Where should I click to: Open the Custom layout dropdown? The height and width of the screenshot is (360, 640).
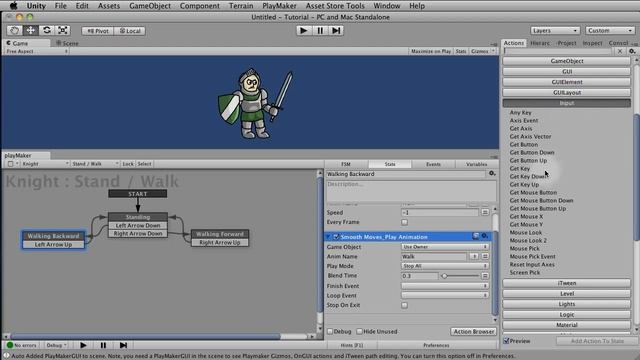pos(610,31)
